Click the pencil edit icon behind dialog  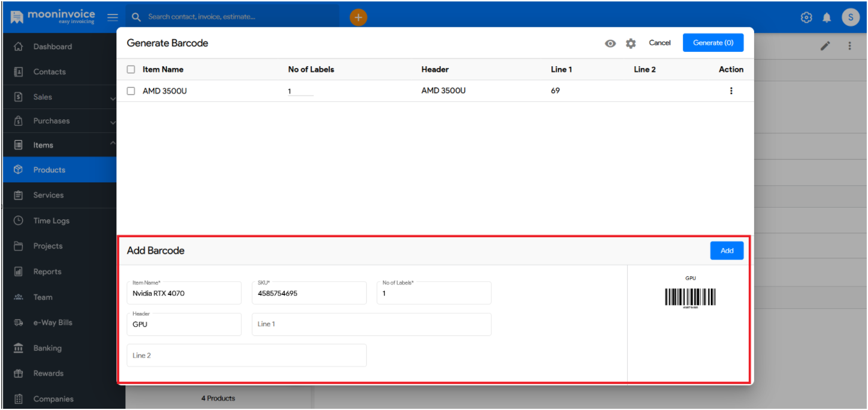pos(825,46)
